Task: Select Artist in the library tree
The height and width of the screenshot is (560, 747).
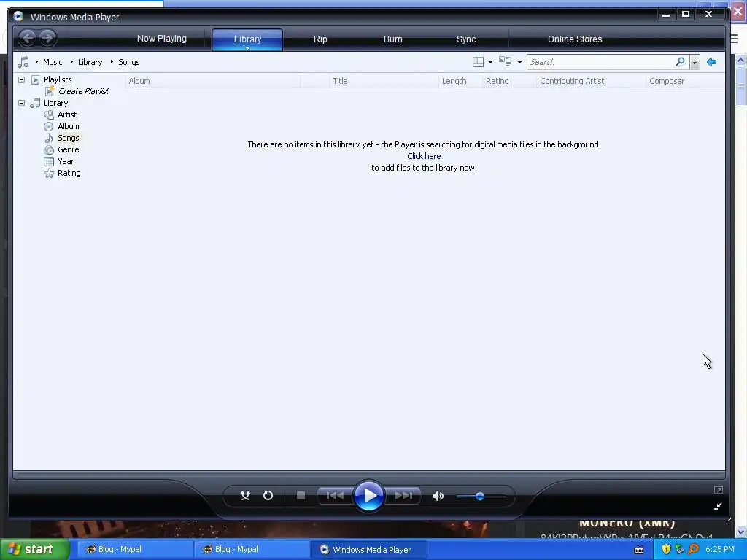Action: pyautogui.click(x=67, y=114)
